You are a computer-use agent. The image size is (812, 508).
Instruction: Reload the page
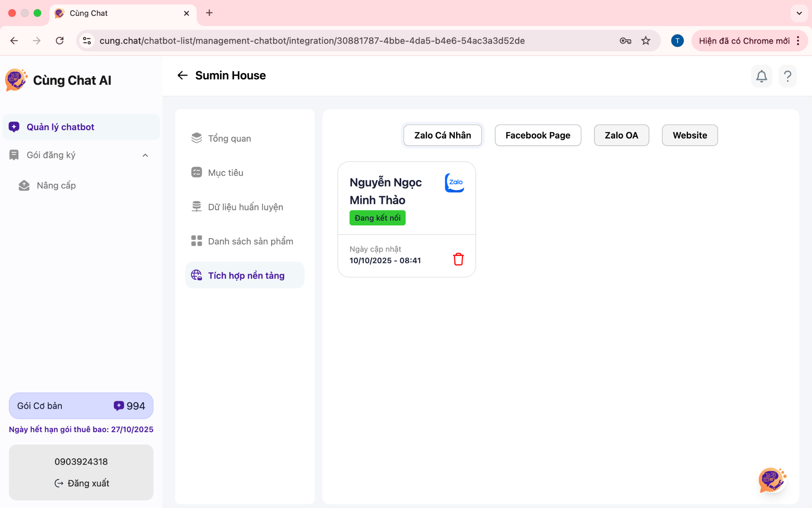[x=60, y=40]
